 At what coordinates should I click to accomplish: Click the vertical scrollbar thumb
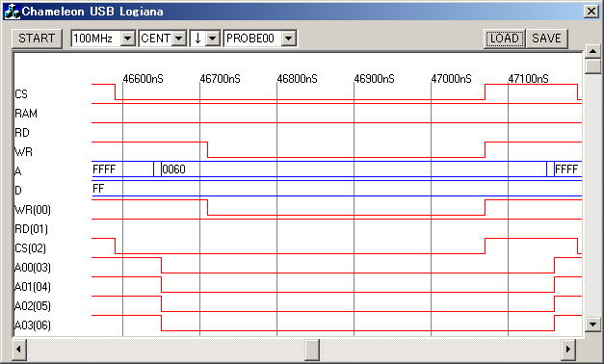[592, 66]
